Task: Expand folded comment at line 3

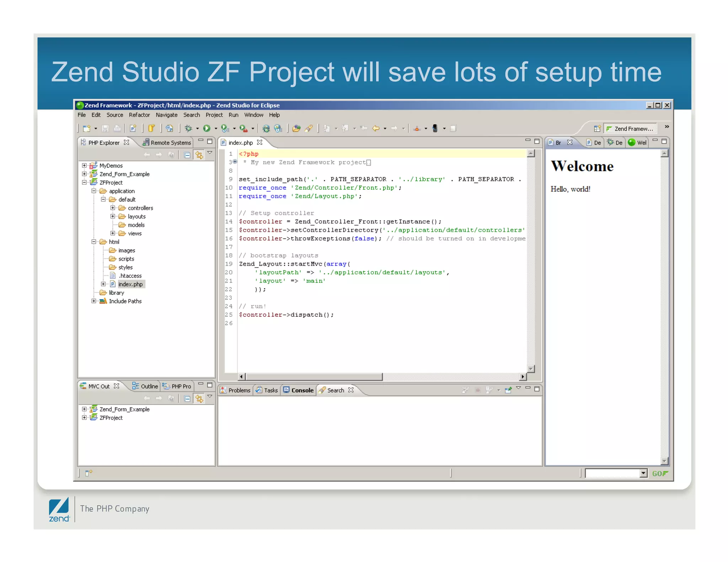Action: point(235,162)
